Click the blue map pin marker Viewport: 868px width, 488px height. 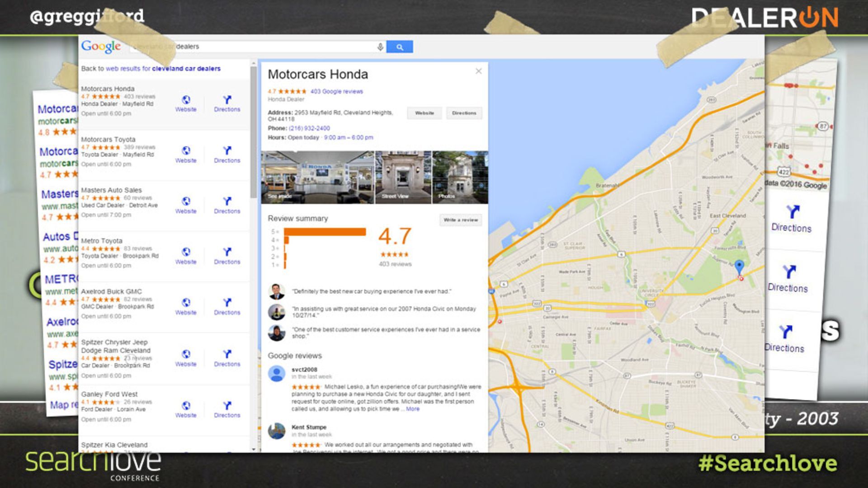click(x=739, y=267)
